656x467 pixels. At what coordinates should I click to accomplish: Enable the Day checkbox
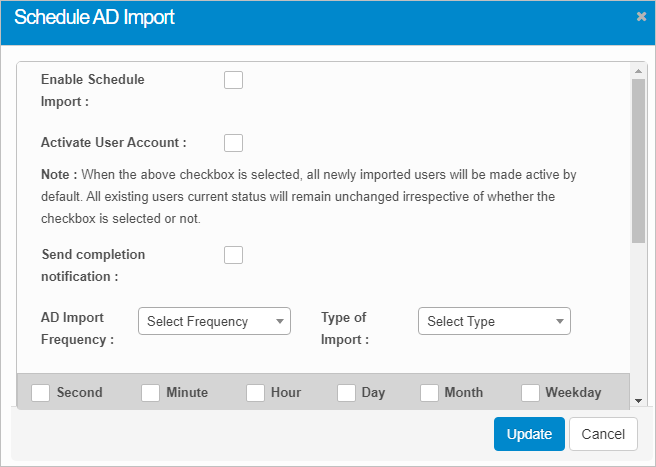pyautogui.click(x=346, y=393)
